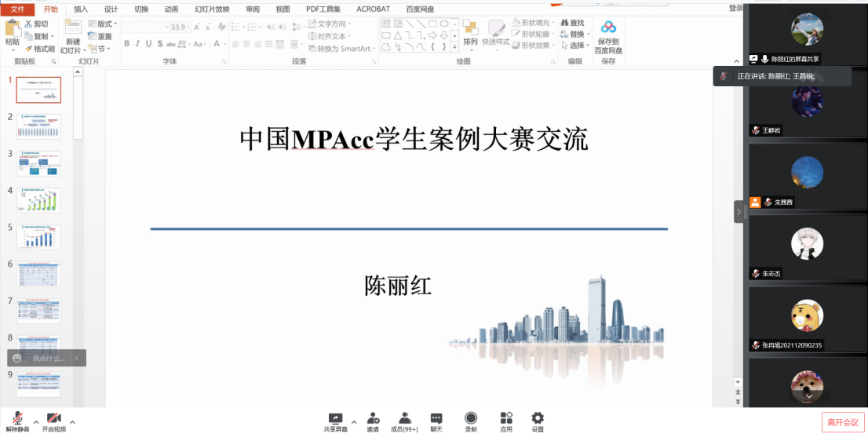Open the Members (成员) list icon
The image size is (868, 437).
click(x=404, y=419)
